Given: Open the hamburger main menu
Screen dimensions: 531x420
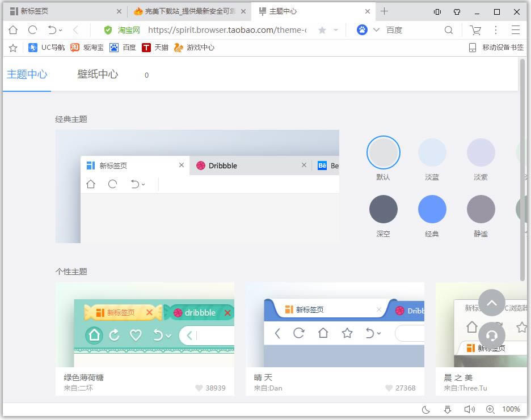Looking at the screenshot, I should click(516, 30).
